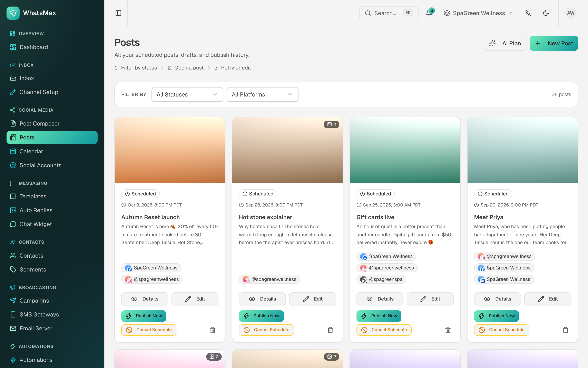
Task: Publish Autumn Reset launch now
Action: tap(144, 316)
